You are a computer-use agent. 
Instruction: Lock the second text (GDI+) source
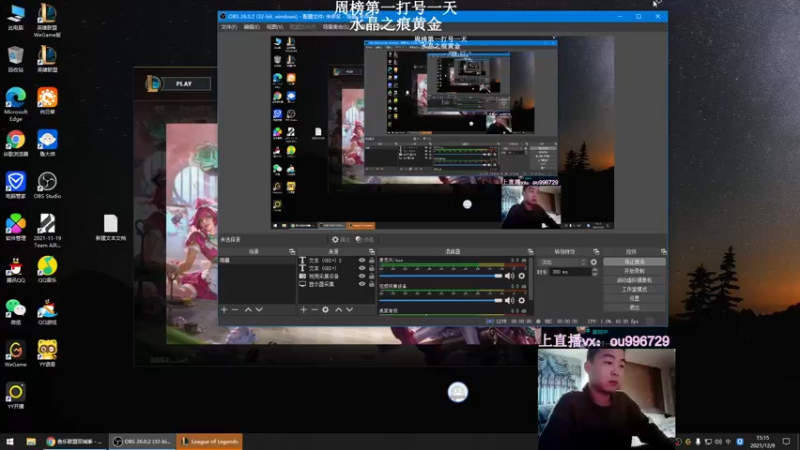coord(371,268)
